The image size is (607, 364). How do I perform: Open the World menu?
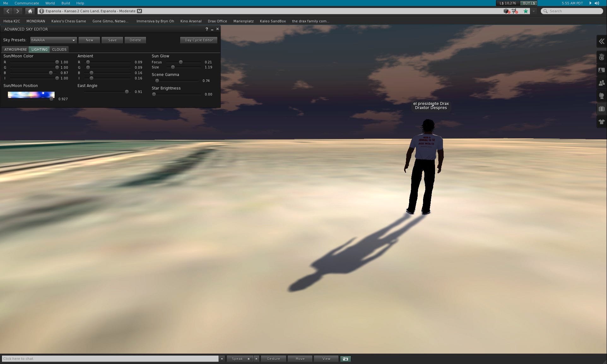coord(50,3)
